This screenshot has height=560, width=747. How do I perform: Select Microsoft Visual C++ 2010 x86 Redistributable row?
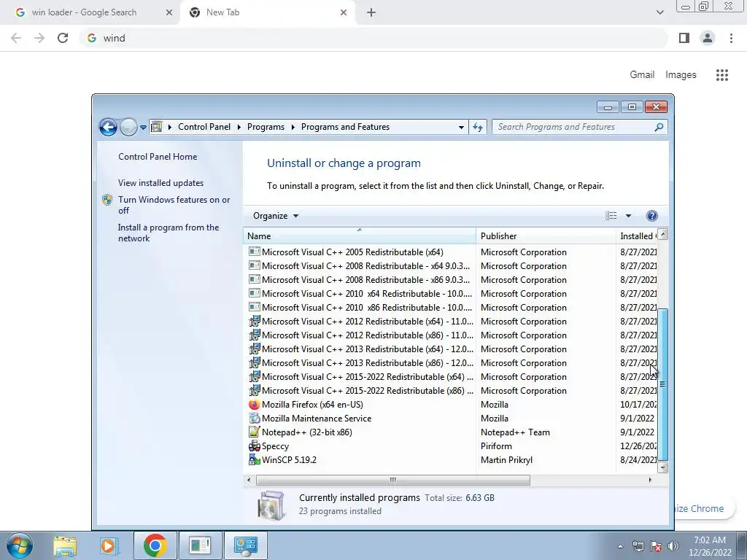pos(450,308)
